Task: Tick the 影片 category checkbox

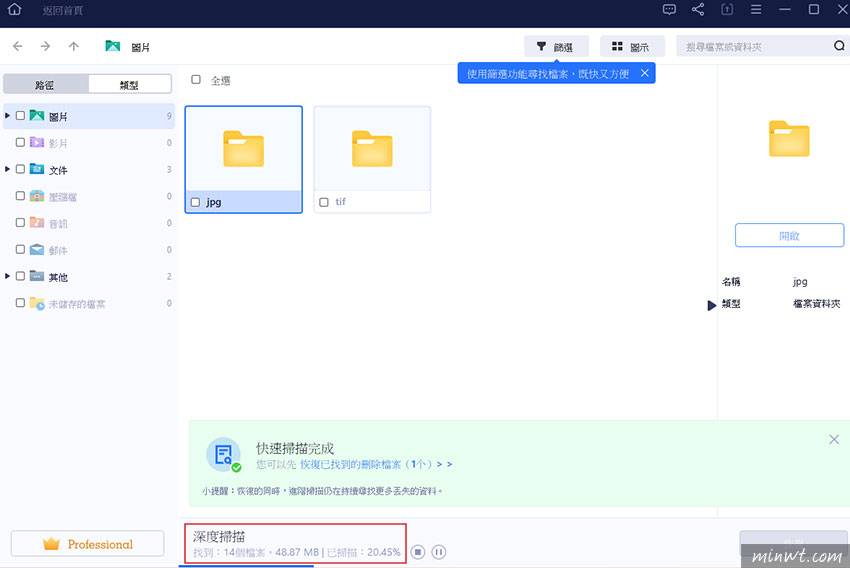Action: pyautogui.click(x=20, y=142)
